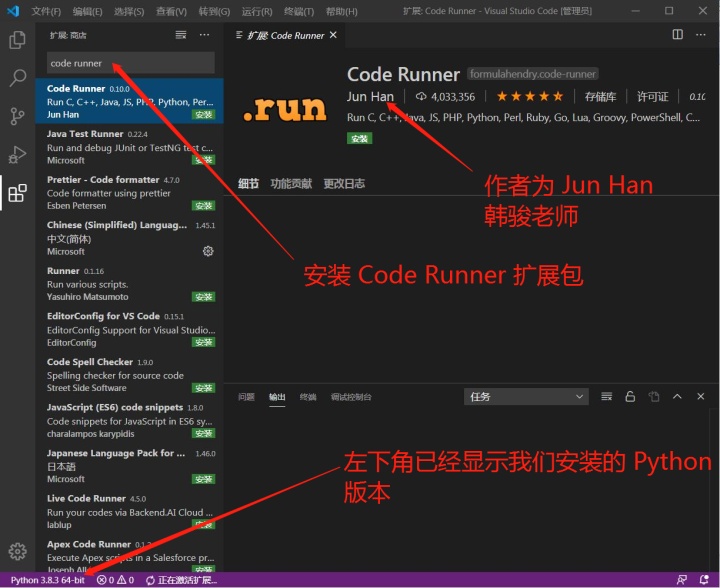Install the Runner extension by Yasuhiro Matsumoto
Screen dimensions: 720x588
coord(203,297)
